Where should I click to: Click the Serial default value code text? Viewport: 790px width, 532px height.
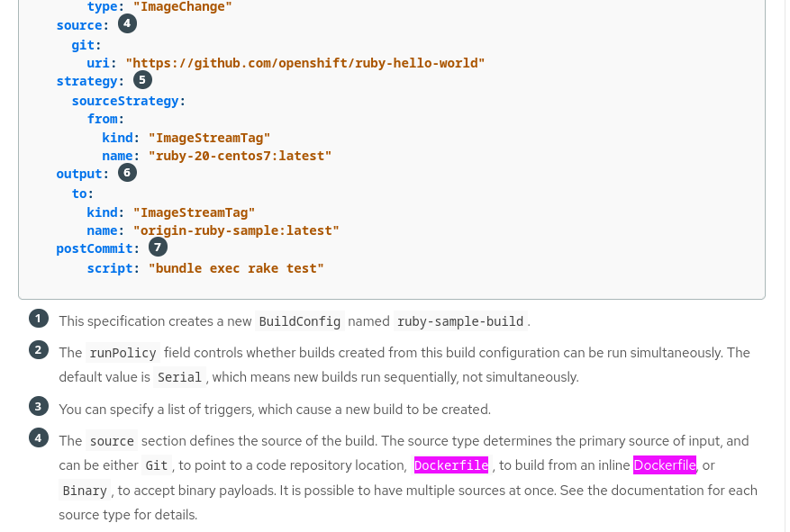click(x=179, y=376)
